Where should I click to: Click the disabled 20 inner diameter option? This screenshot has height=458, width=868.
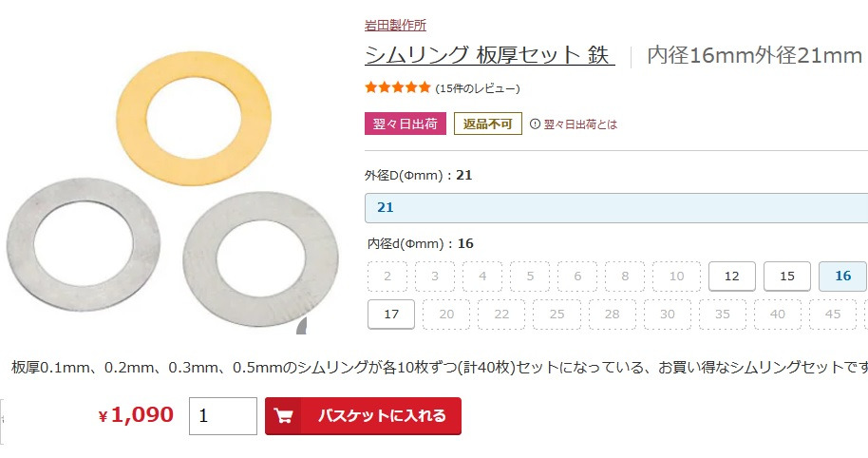446,314
